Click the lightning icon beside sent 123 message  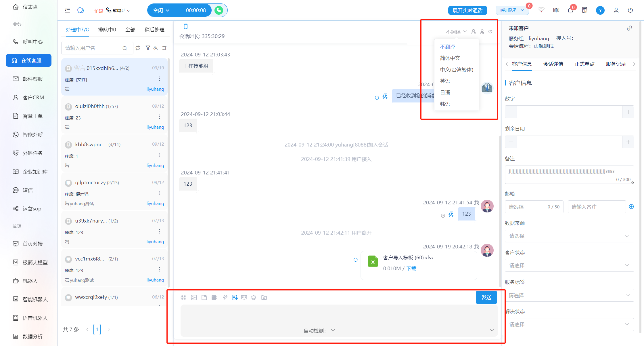(451, 214)
